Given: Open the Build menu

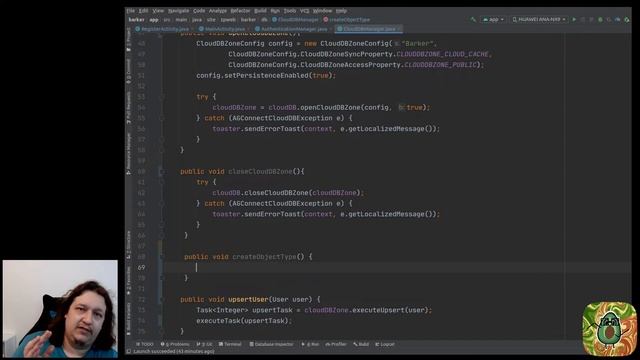Looking at the screenshot, I should point(260,11).
